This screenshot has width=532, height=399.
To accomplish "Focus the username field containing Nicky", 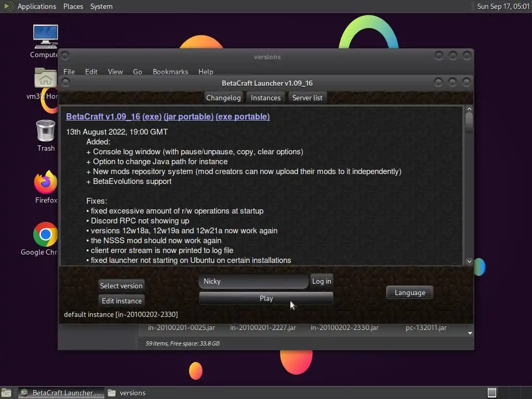I will point(254,281).
